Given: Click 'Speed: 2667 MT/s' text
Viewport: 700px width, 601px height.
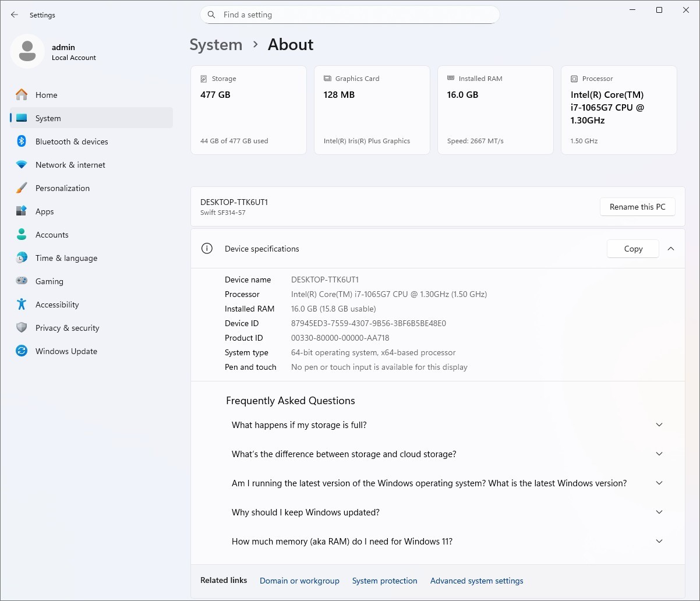Looking at the screenshot, I should tap(475, 141).
